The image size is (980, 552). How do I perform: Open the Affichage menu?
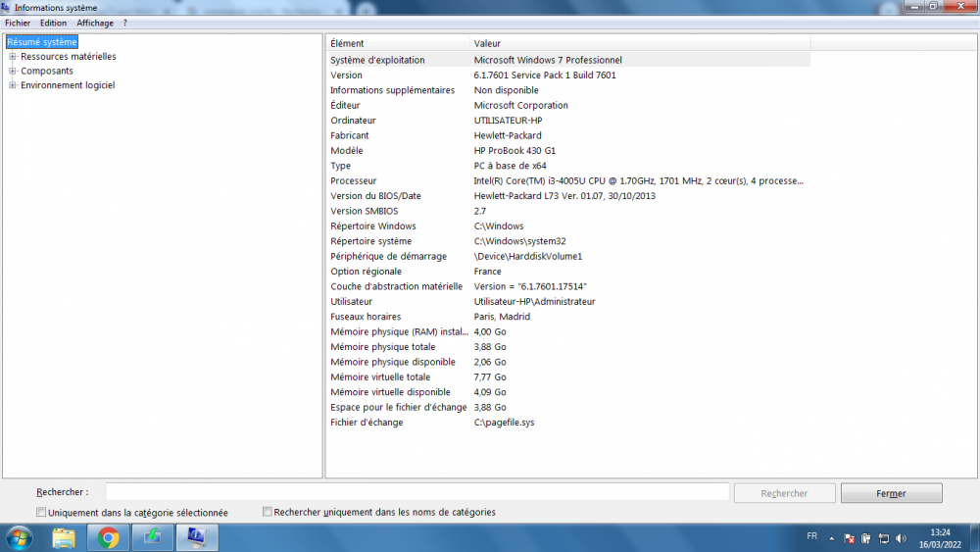point(95,24)
